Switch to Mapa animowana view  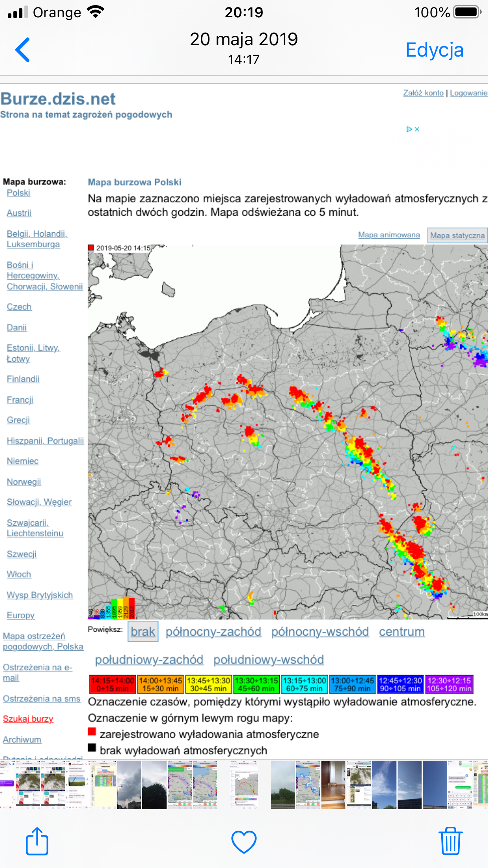[389, 235]
